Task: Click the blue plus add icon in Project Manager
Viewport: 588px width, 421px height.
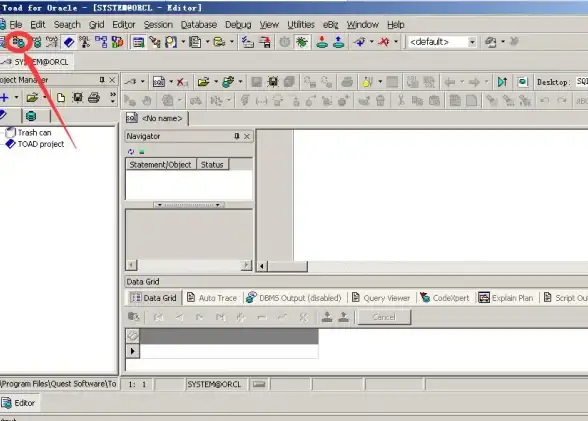Action: pos(4,98)
